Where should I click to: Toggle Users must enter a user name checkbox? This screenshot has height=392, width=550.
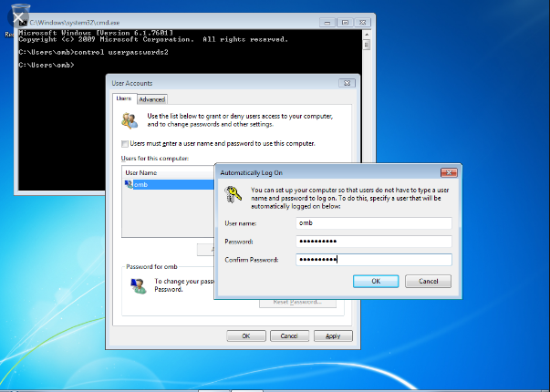tap(125, 144)
